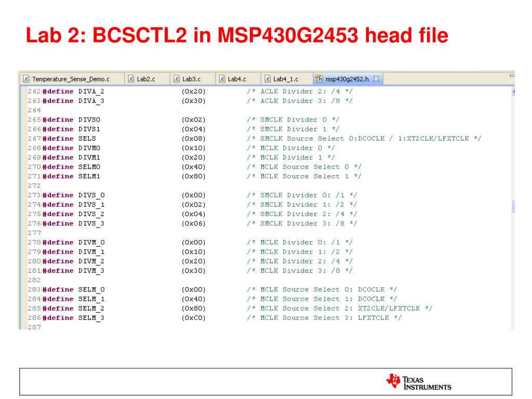Image resolution: width=532 pixels, height=399 pixels.
Task: Click line number 264 in the gutter
Action: point(34,111)
